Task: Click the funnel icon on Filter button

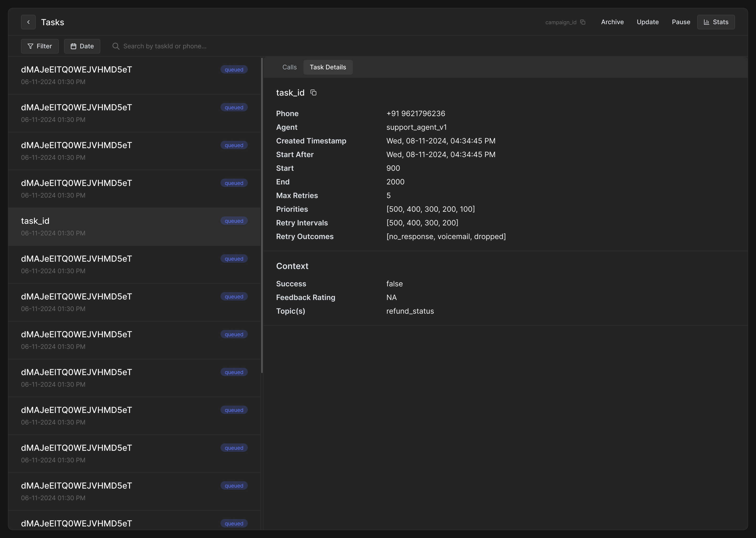Action: (x=30, y=46)
